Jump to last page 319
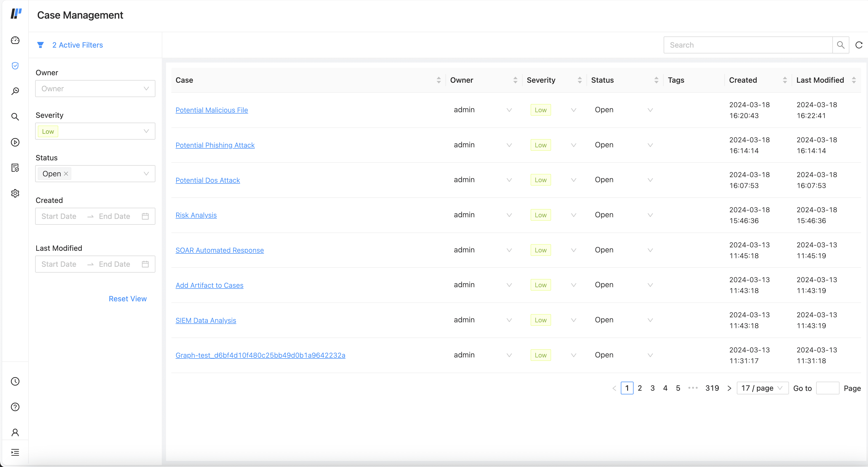 pyautogui.click(x=712, y=388)
